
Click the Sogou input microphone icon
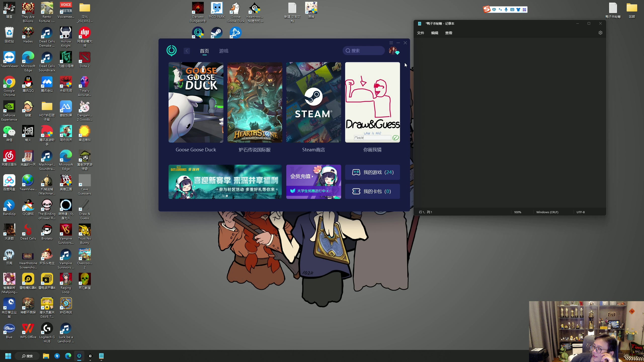tap(506, 10)
